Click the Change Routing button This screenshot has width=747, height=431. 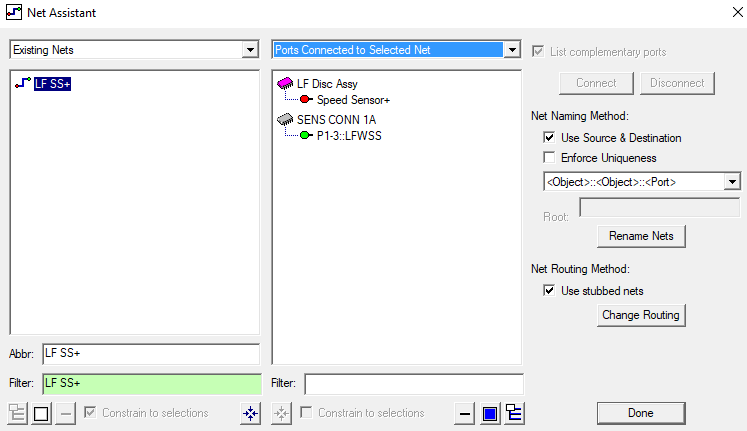(641, 315)
